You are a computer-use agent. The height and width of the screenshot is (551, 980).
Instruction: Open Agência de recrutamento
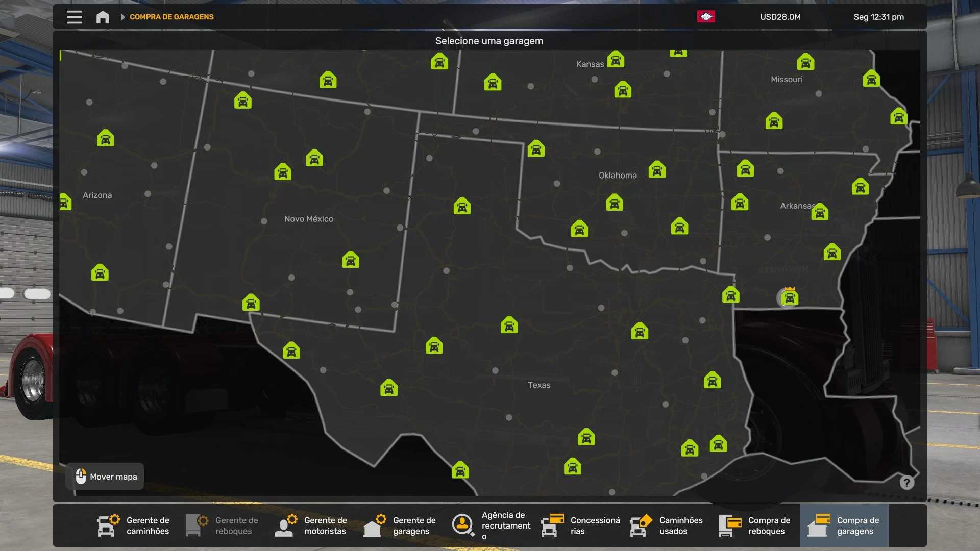tap(491, 525)
